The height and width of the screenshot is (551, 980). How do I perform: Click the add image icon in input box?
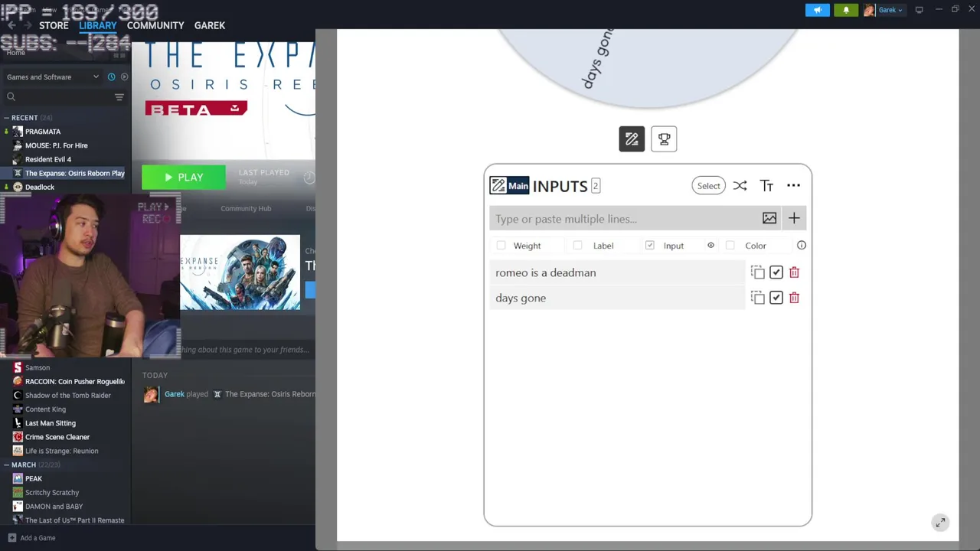pos(769,219)
